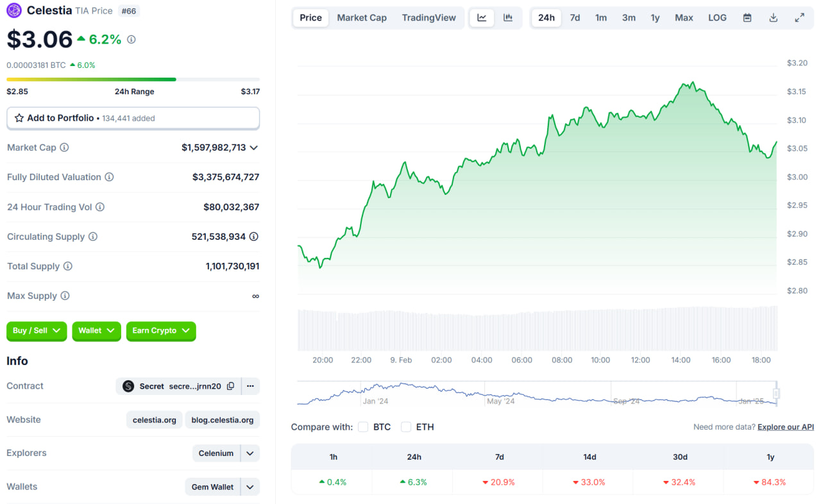
Task: Open the Buy / Sell dropdown
Action: point(37,331)
